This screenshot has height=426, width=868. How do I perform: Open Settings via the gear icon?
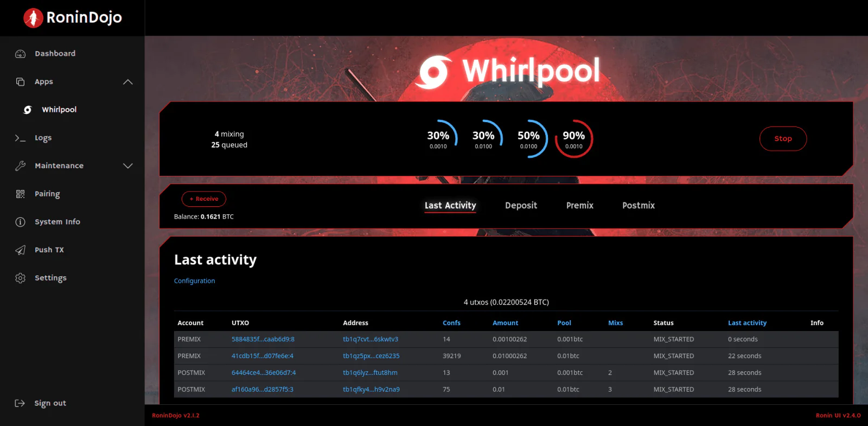[x=21, y=278]
